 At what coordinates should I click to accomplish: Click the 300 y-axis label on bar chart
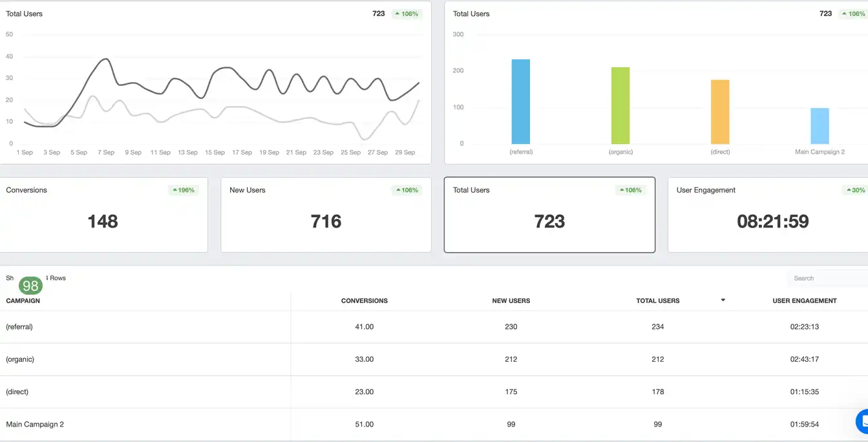pyautogui.click(x=458, y=34)
